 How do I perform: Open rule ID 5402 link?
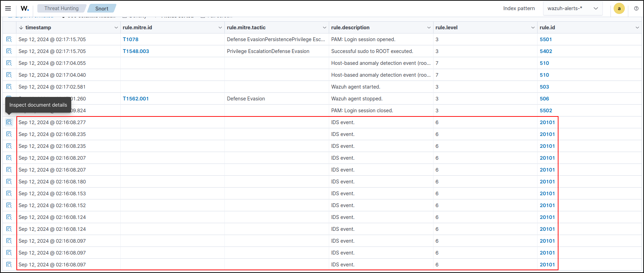[546, 51]
